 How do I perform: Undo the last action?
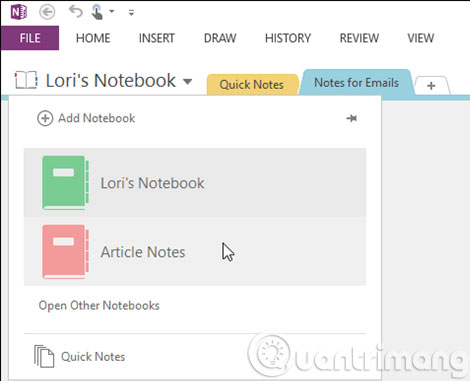point(76,12)
